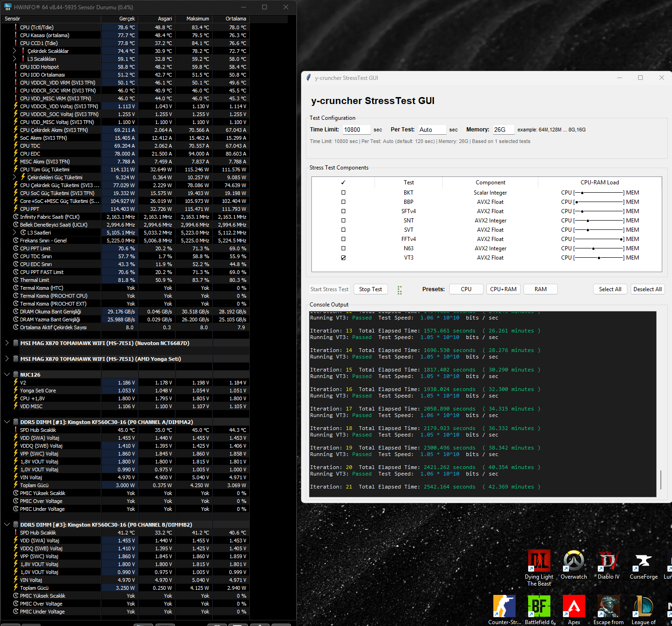Click the Memory input field

point(504,130)
